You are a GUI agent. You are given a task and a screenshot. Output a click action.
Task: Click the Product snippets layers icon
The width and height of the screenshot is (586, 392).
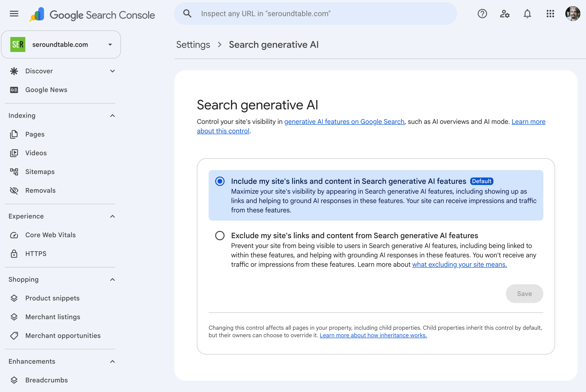[x=14, y=298]
